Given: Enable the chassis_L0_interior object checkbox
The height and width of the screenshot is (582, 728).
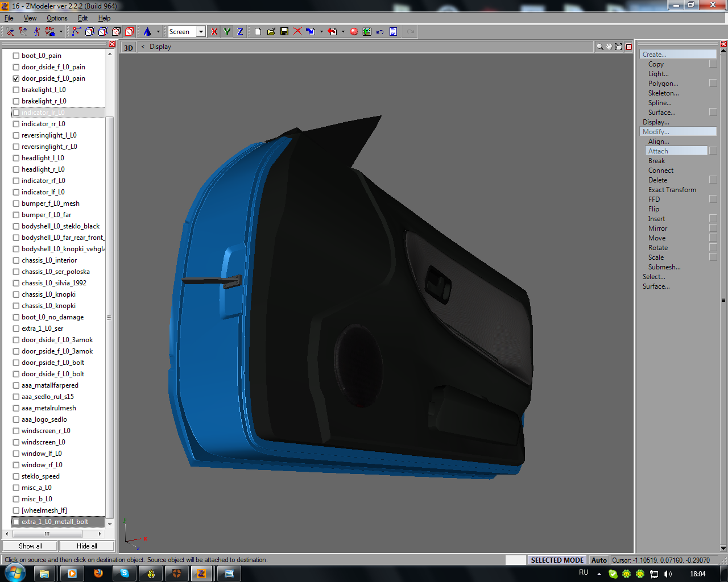Looking at the screenshot, I should tap(16, 260).
